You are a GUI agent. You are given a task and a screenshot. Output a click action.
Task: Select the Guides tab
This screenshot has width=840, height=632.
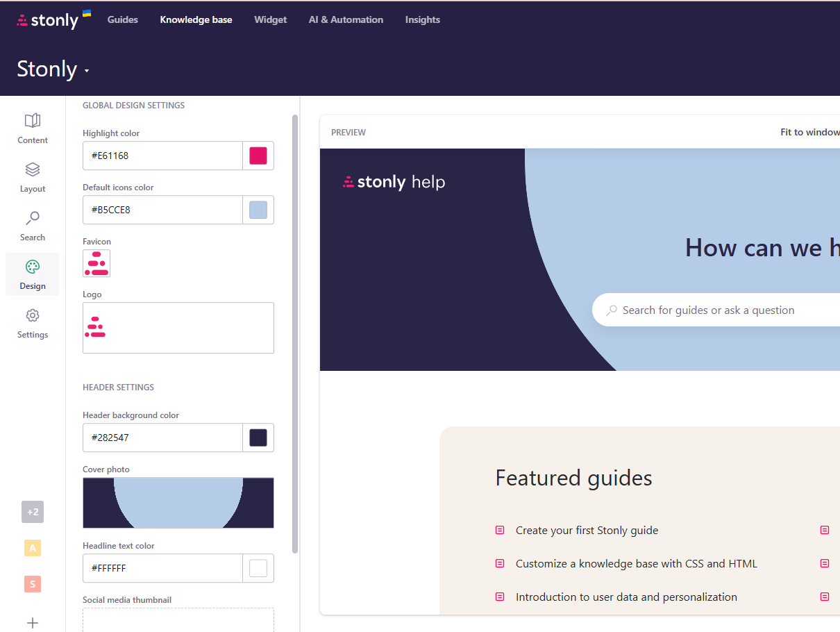(x=122, y=19)
